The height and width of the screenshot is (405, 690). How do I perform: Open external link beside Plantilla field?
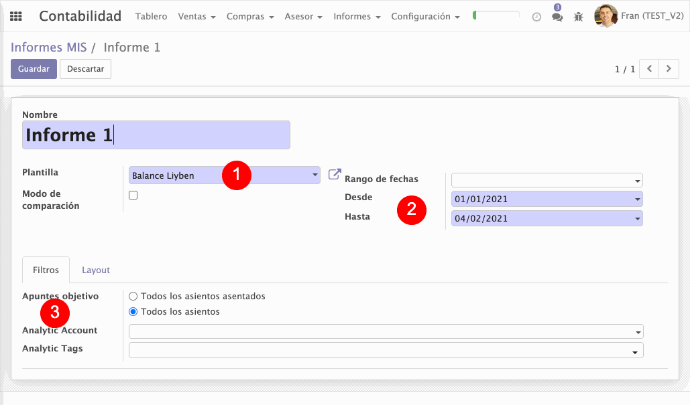pos(335,174)
